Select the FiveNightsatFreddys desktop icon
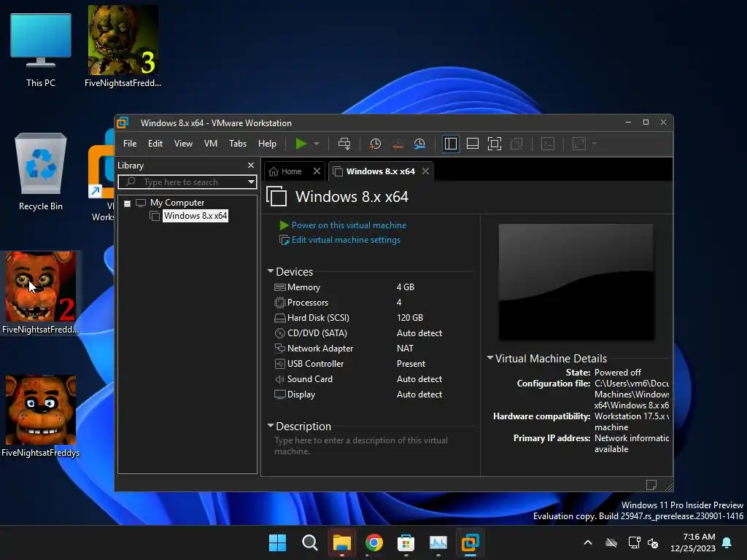The height and width of the screenshot is (560, 747). (x=41, y=416)
